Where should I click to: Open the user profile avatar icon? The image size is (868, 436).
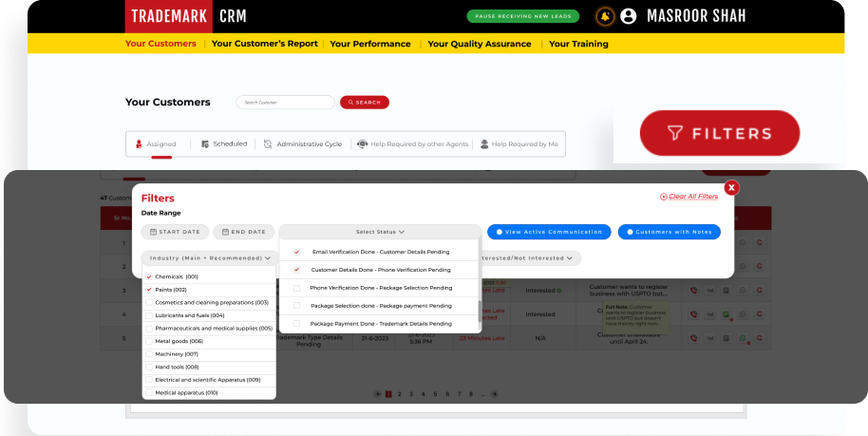pos(629,16)
